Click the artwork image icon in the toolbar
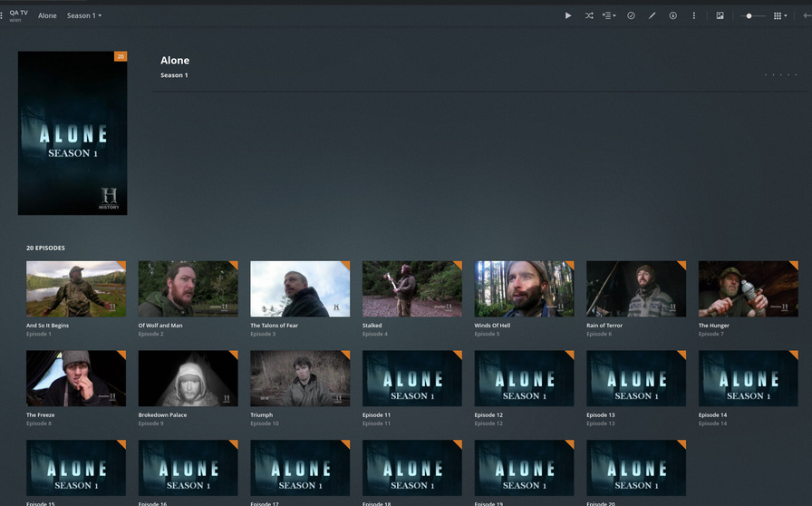This screenshot has height=506, width=812. coord(720,15)
